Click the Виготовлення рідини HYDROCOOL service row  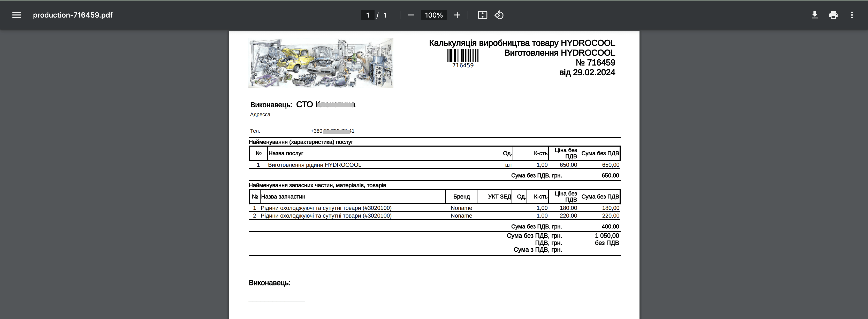(x=314, y=165)
